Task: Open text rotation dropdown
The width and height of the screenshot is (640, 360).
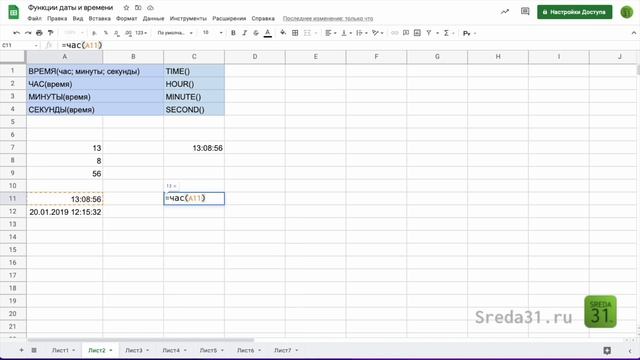Action: tap(378, 33)
